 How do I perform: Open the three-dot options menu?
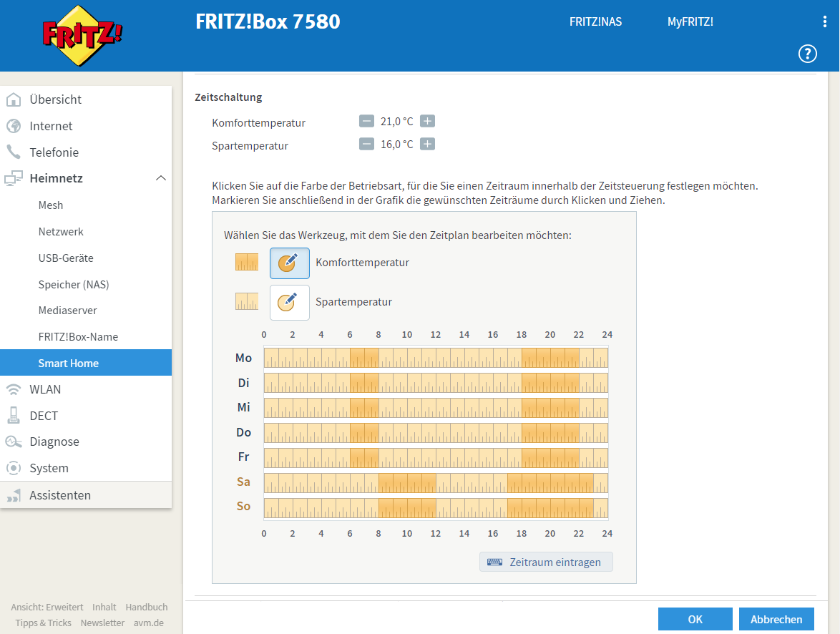tap(824, 22)
